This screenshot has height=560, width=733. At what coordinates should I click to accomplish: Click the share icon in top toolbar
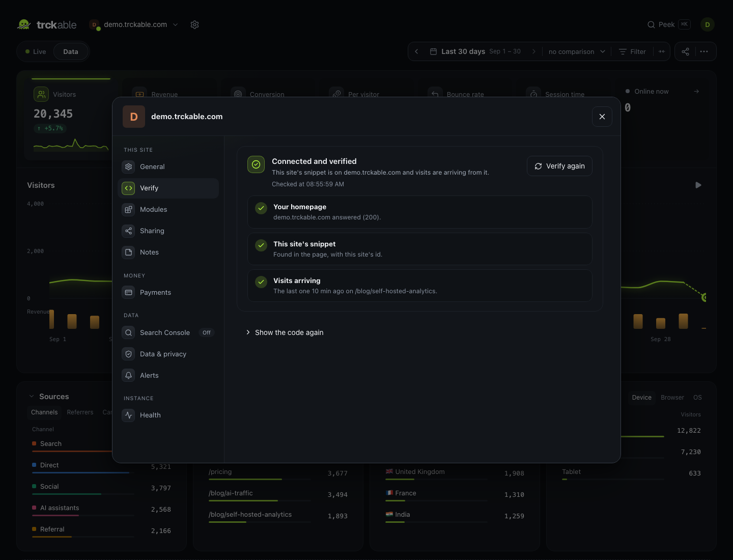click(686, 51)
